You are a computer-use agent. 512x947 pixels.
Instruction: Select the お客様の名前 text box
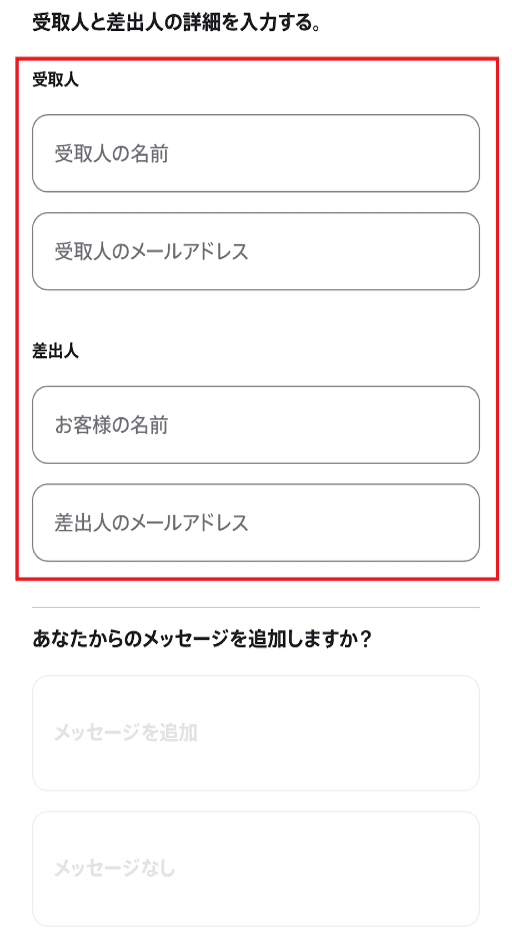click(256, 425)
